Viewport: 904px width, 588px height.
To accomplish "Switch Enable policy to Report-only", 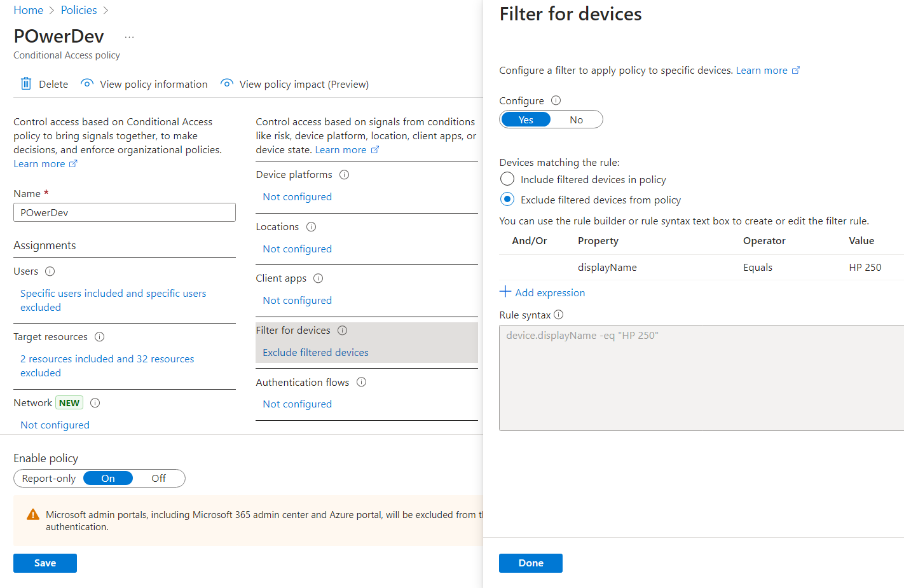I will click(49, 479).
